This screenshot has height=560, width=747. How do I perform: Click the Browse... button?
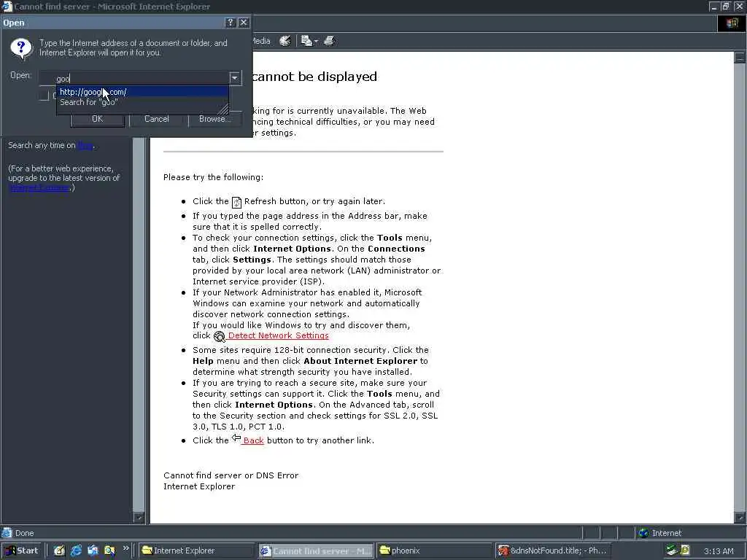214,119
